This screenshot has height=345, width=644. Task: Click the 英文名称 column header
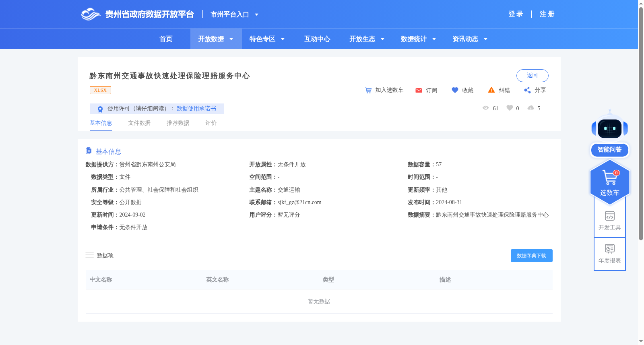217,280
